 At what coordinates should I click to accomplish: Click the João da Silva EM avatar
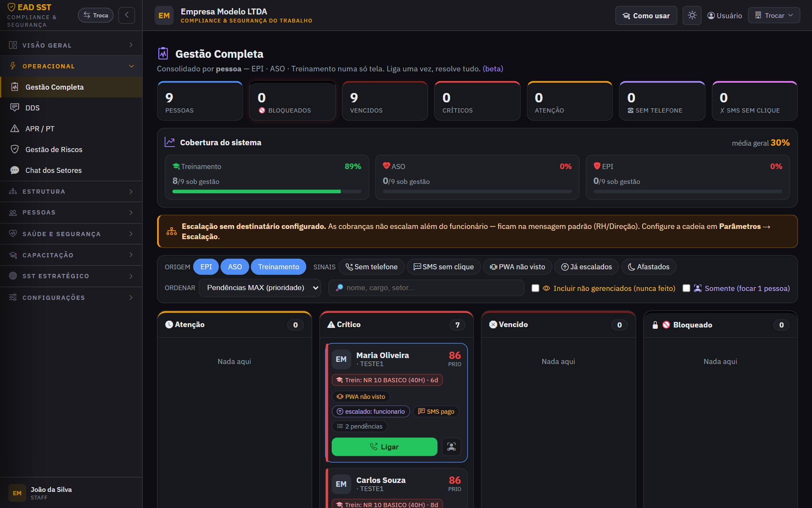click(x=17, y=493)
